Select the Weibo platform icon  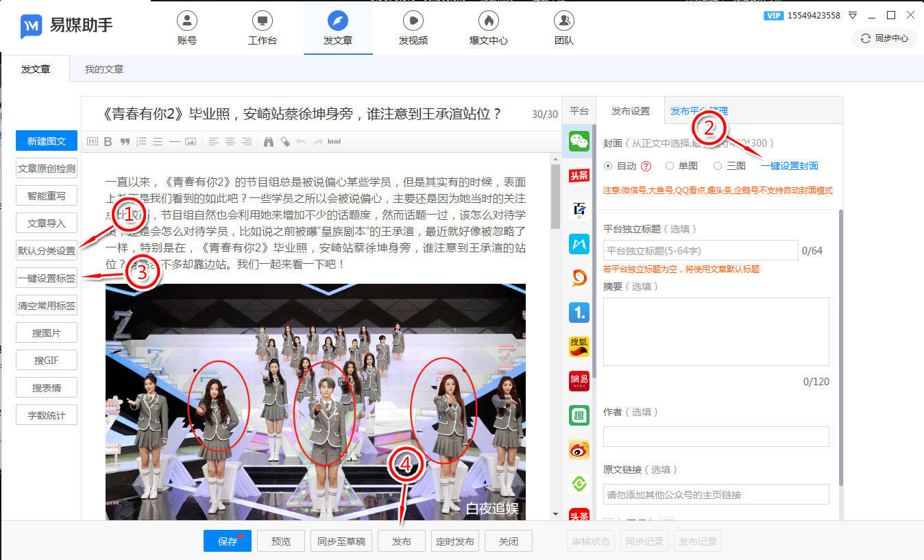coord(579,450)
